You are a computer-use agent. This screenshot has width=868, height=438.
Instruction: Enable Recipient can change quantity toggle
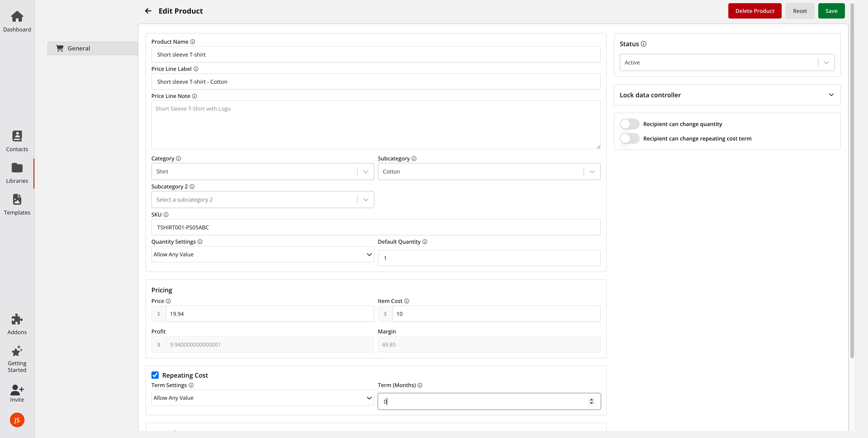[630, 124]
